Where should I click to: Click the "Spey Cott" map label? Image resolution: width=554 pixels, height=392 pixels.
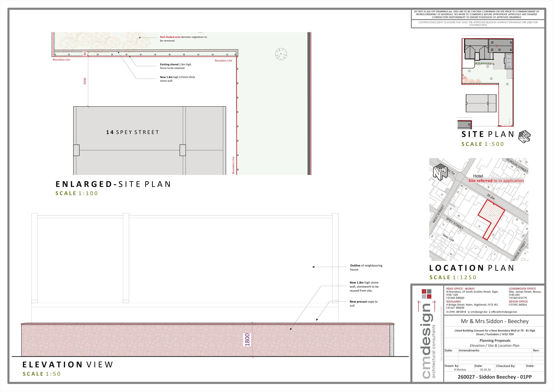point(448,237)
